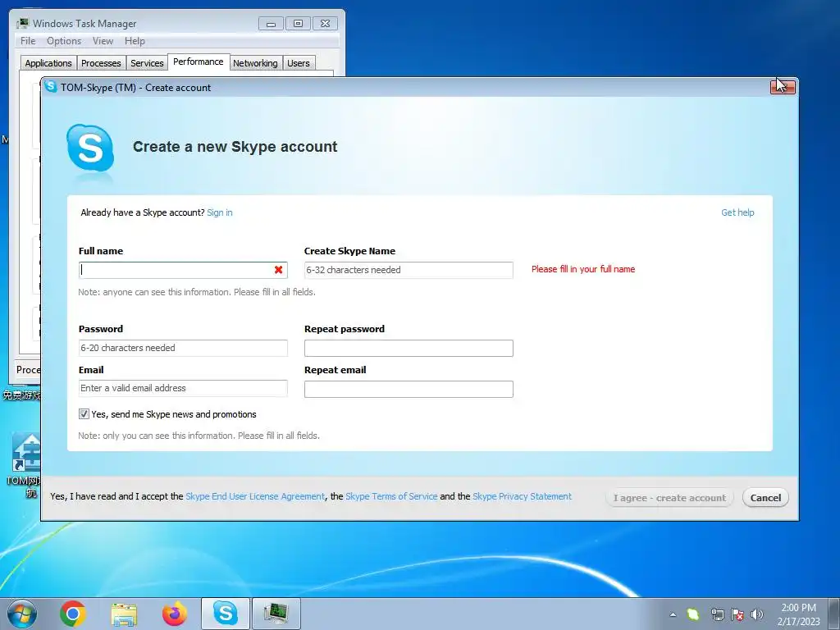Focus the Email input field
Image resolution: width=840 pixels, height=630 pixels.
pyautogui.click(x=183, y=388)
